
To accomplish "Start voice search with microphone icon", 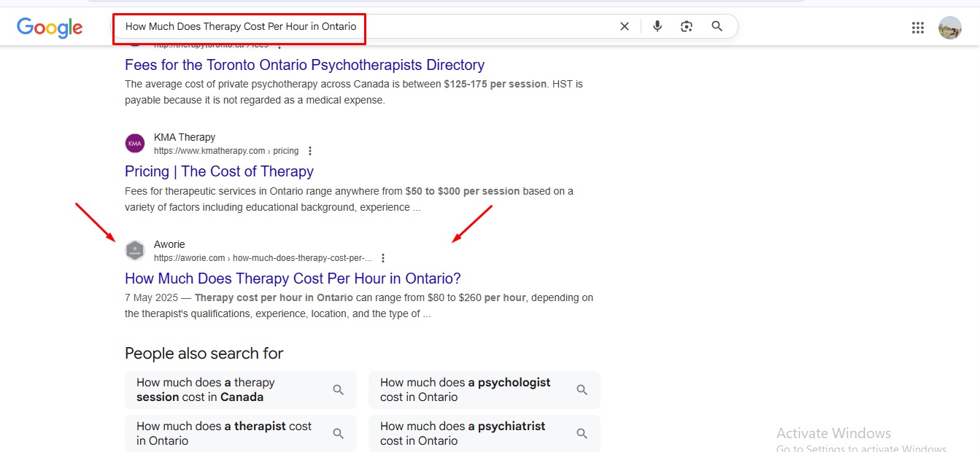I will pos(657,26).
